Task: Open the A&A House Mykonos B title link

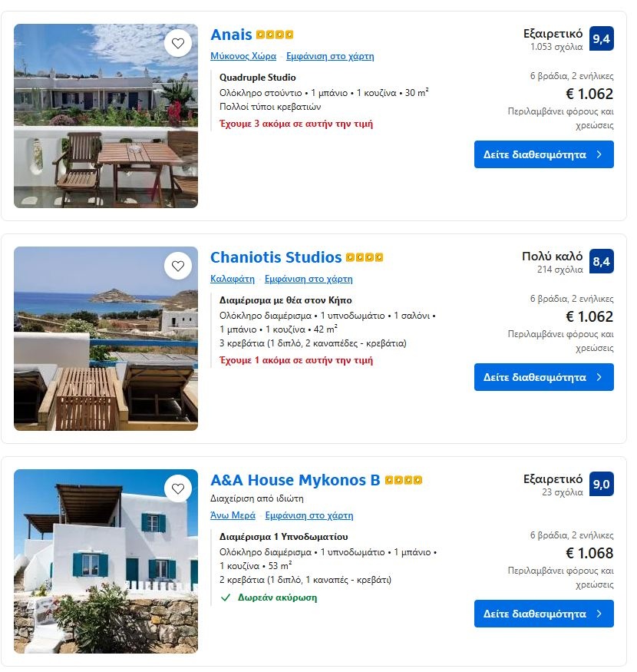Action: 295,480
